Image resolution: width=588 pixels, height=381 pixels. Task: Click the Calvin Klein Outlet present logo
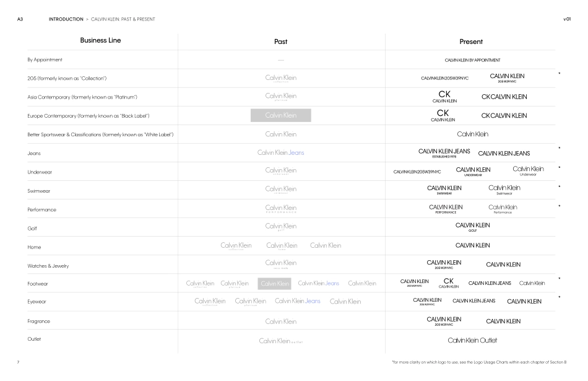(x=472, y=340)
